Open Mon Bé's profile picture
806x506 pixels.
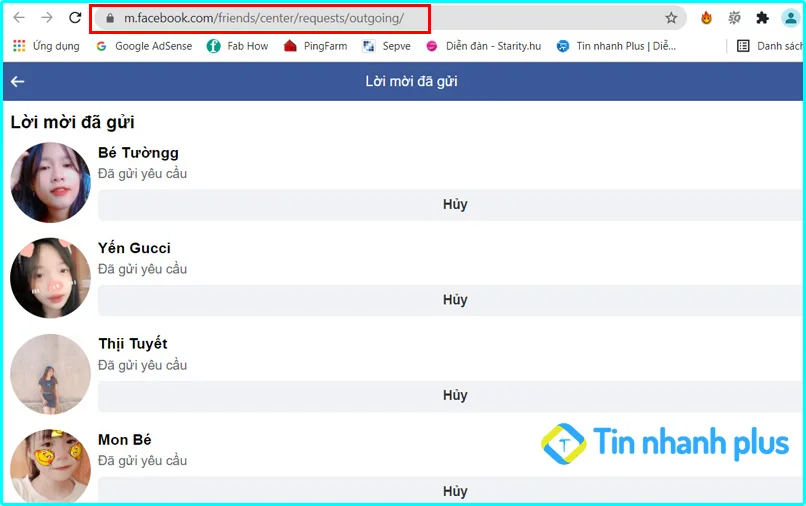point(50,466)
